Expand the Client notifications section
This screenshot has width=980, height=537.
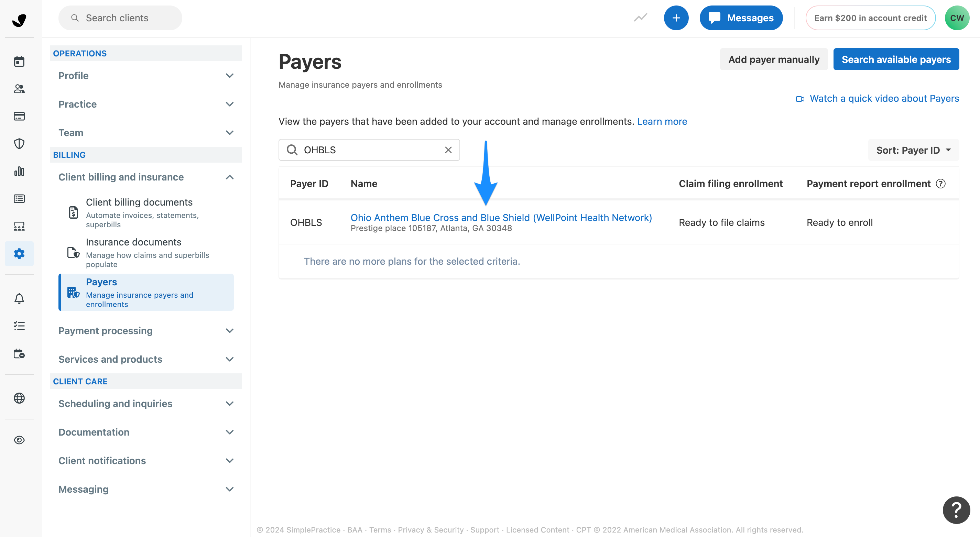click(146, 461)
